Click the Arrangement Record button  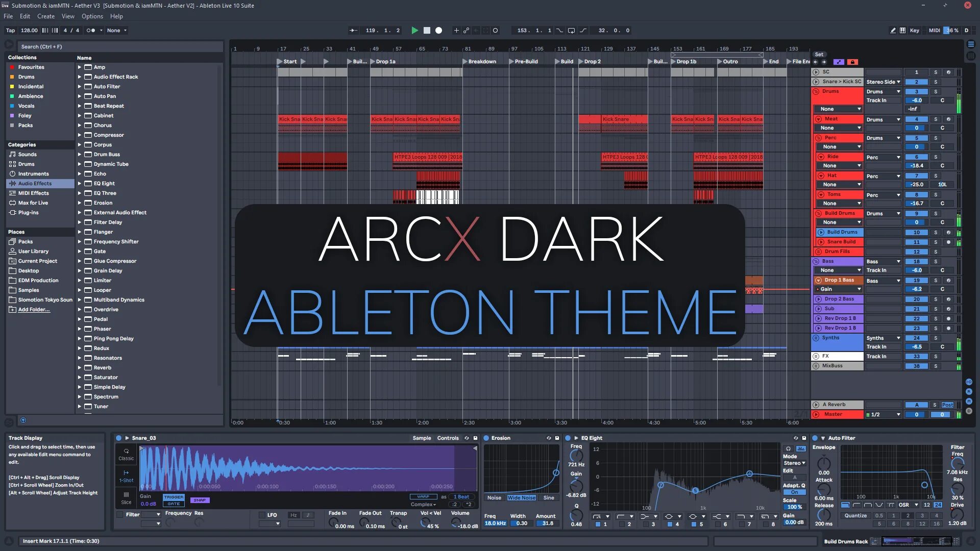point(438,31)
